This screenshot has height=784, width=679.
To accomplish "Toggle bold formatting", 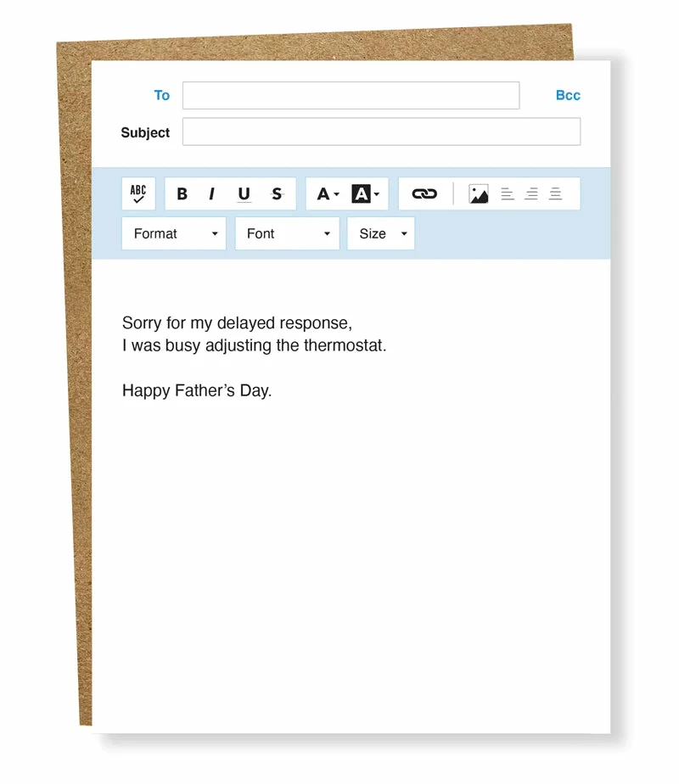I will click(182, 194).
